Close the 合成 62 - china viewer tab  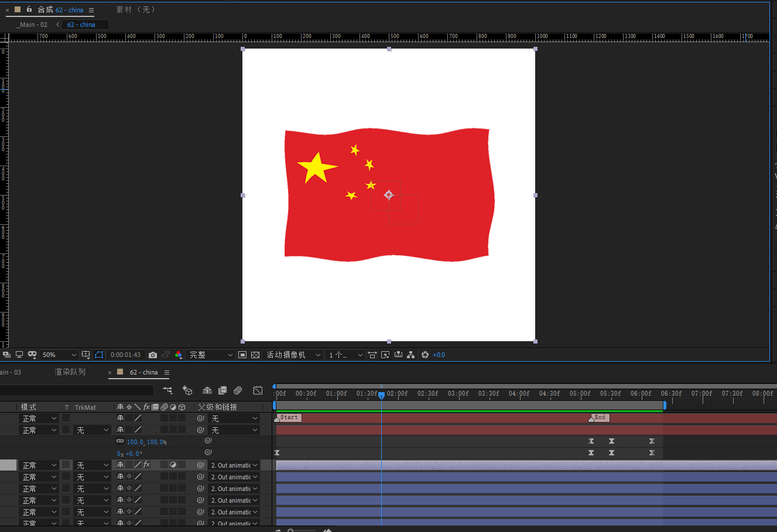[x=7, y=10]
